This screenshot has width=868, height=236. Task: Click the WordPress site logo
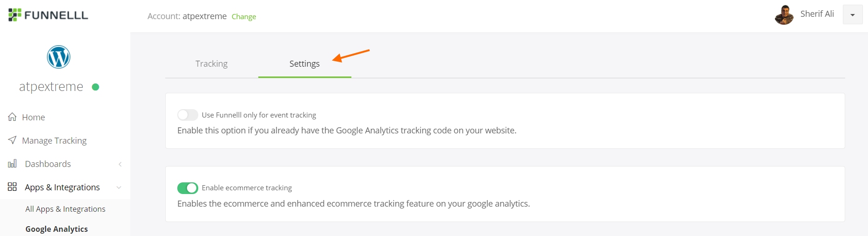(x=59, y=57)
